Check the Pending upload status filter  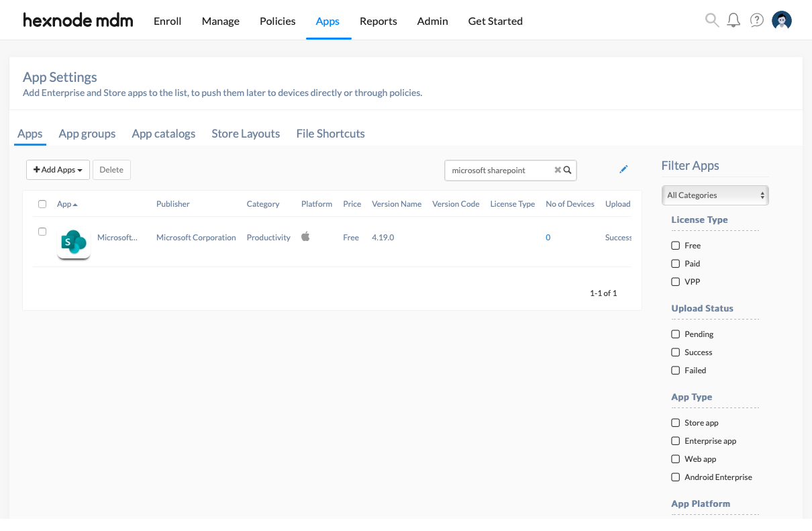pyautogui.click(x=676, y=334)
